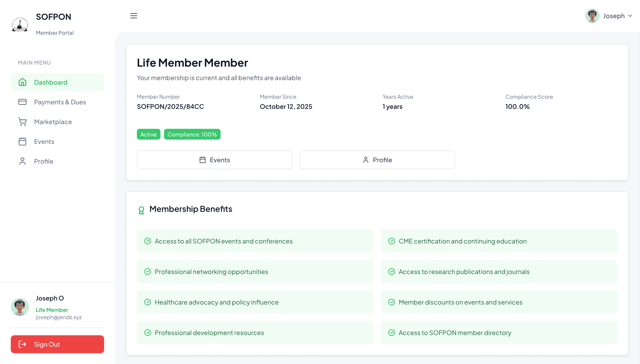Click check icon beside research publications and journals
640x364 pixels.
(x=392, y=272)
